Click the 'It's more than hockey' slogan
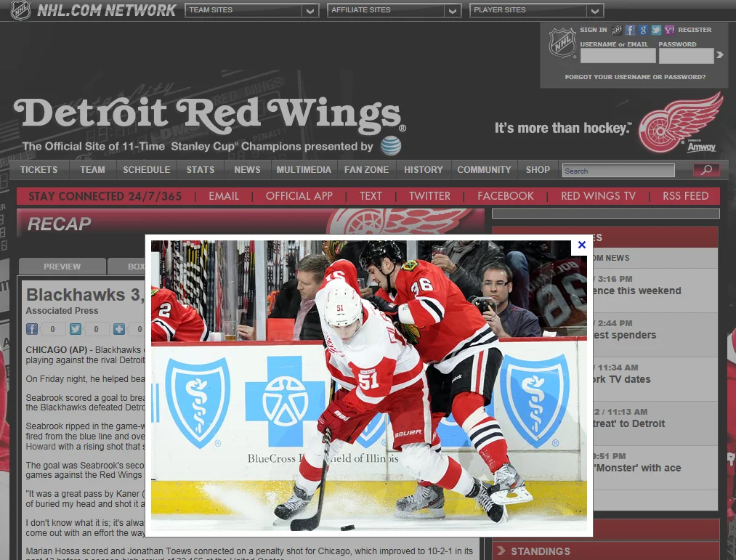Screen dimensions: 736x560 (563, 128)
